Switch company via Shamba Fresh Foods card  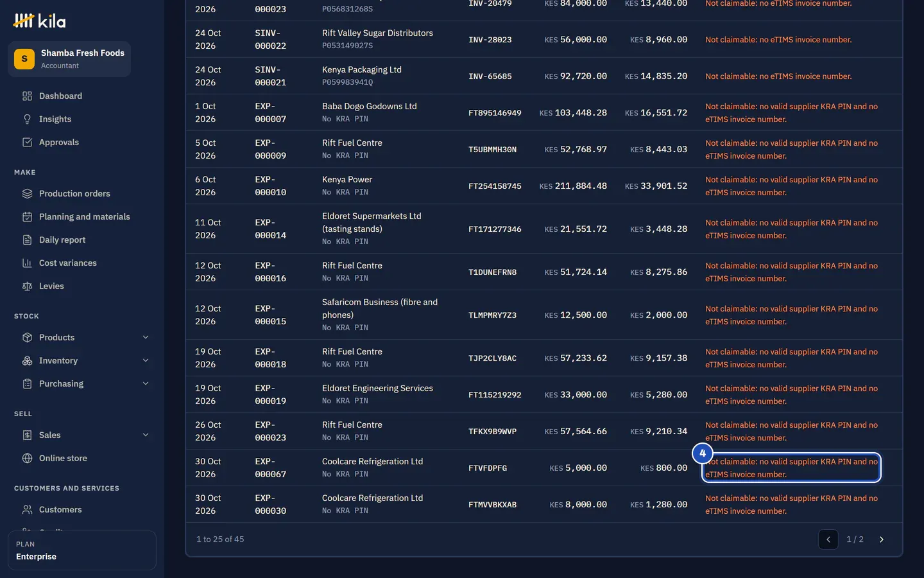tap(69, 59)
